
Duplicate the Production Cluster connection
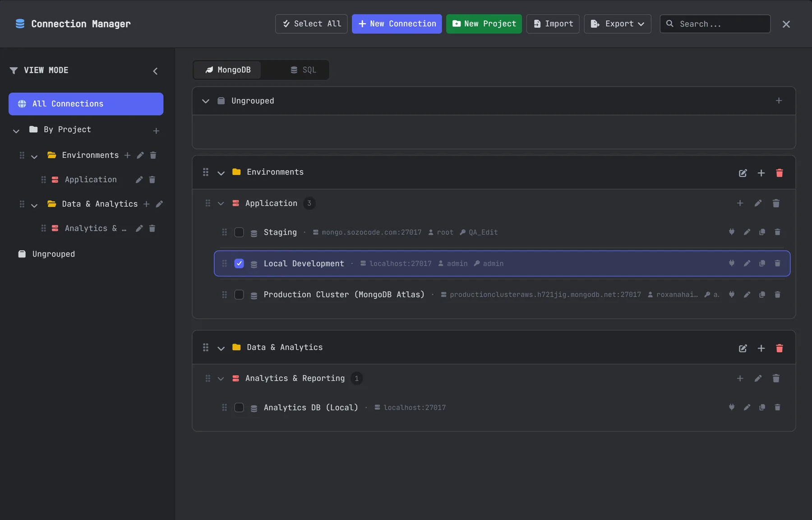tap(762, 295)
